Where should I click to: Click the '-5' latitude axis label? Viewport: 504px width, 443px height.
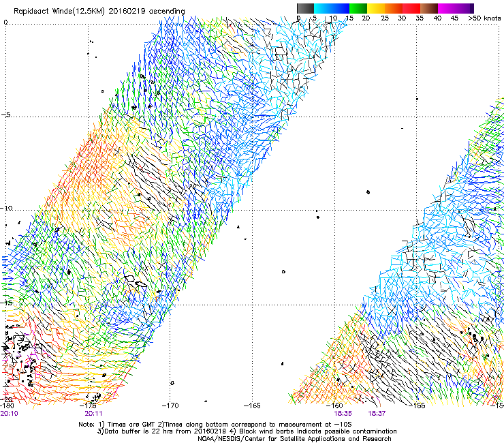click(x=5, y=115)
